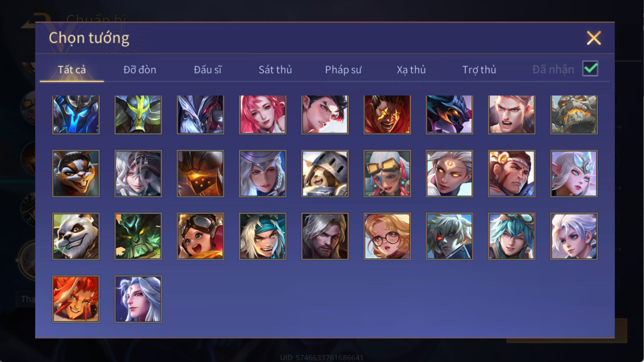644x362 pixels.
Task: Choose the green tree-monster hero
Action: [x=138, y=236]
